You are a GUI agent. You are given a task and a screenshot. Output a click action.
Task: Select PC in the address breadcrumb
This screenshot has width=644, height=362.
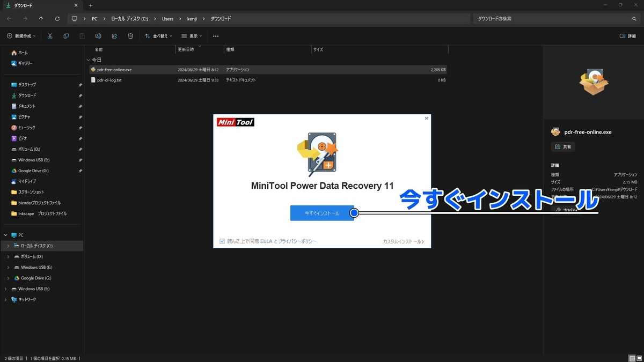click(94, 18)
